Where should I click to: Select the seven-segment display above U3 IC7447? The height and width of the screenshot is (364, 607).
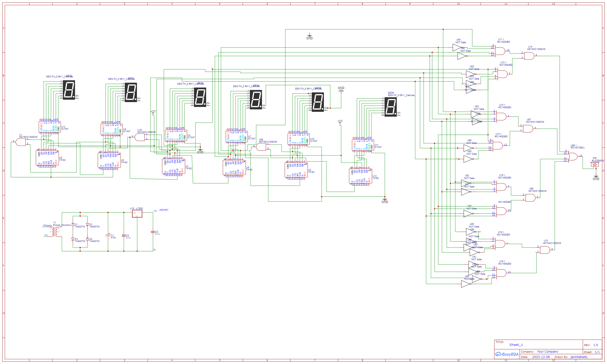tap(200, 97)
